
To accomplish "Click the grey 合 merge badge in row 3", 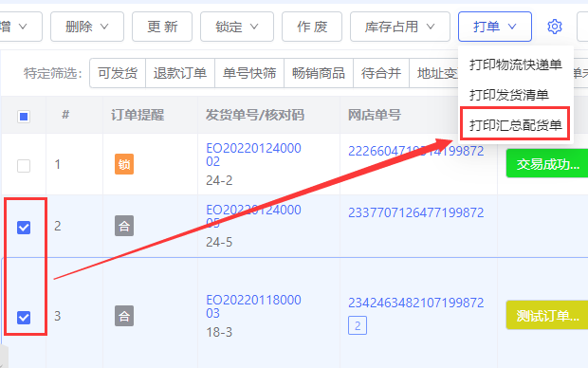I will pyautogui.click(x=124, y=316).
